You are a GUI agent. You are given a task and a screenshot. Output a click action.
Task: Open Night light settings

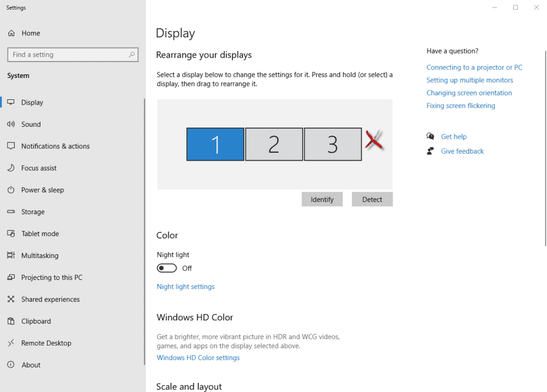coord(185,286)
